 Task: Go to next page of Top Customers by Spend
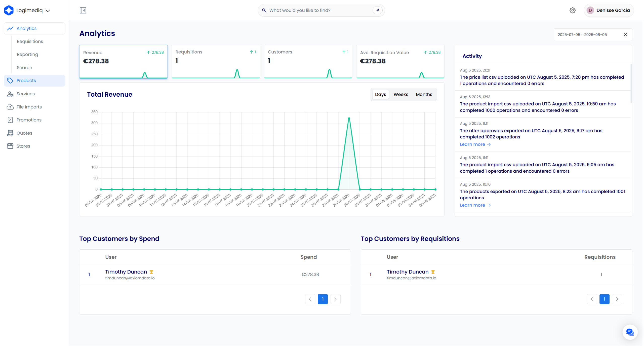click(335, 299)
